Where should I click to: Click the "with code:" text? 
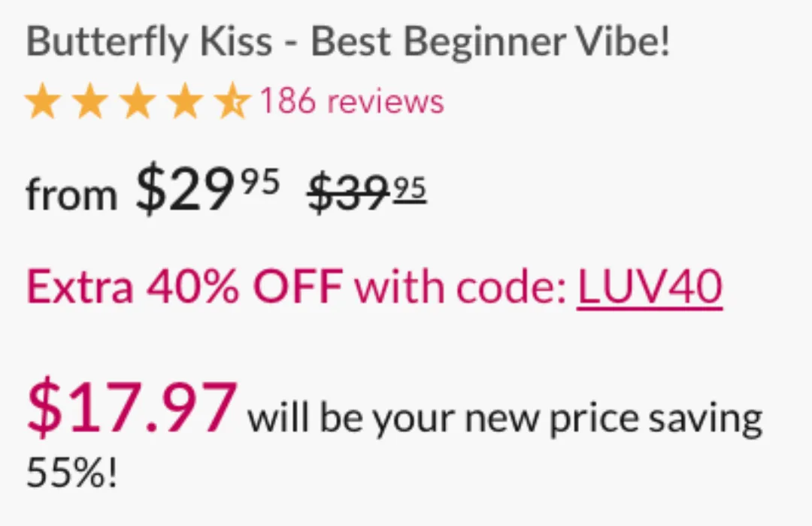(x=460, y=286)
